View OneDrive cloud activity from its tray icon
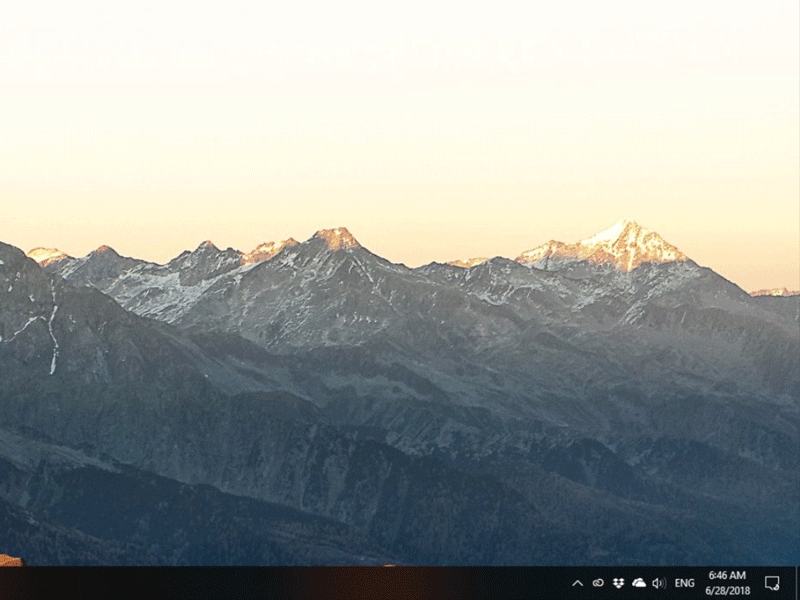800x600 pixels. tap(638, 583)
